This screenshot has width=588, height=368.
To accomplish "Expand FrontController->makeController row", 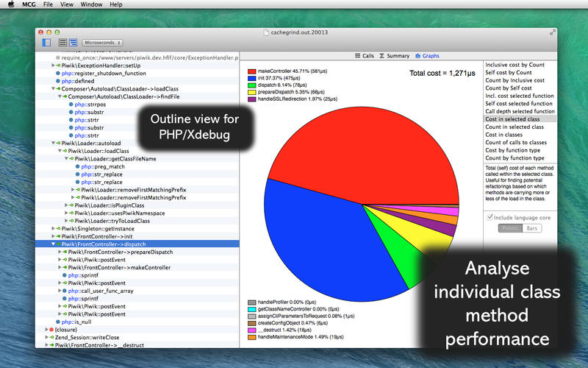I will [x=60, y=267].
